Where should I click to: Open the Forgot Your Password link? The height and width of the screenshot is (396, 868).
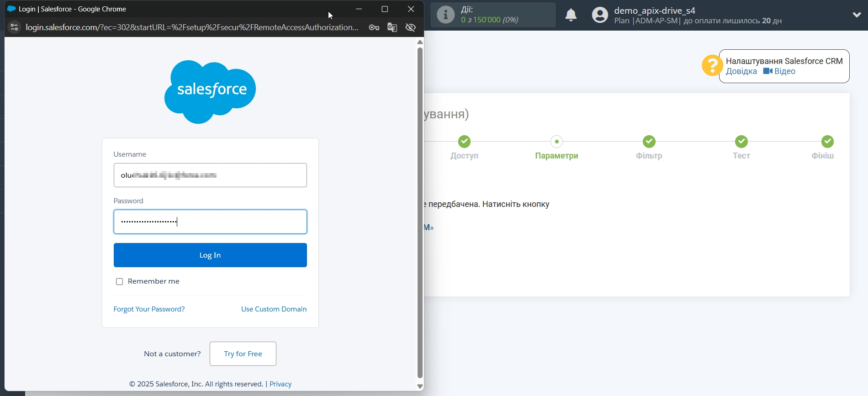pos(149,309)
